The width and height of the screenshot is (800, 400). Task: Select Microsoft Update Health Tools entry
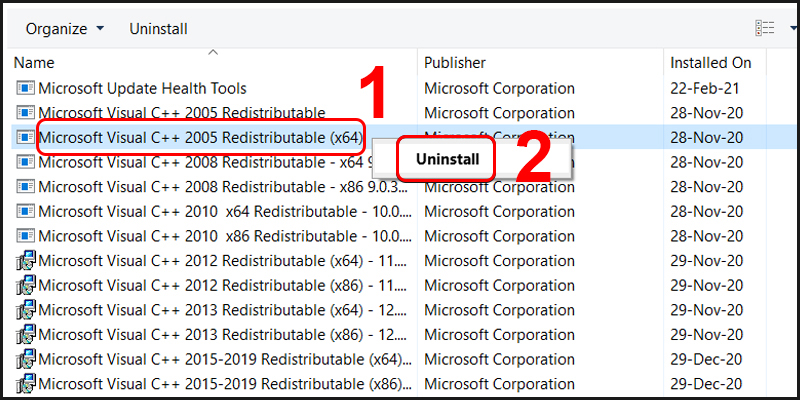tap(142, 89)
